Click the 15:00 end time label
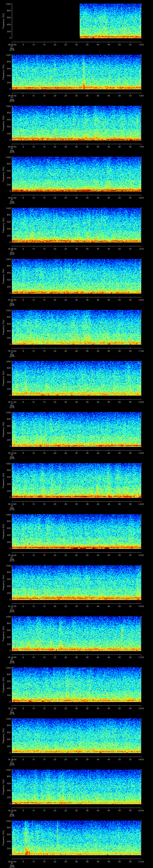 141,555
